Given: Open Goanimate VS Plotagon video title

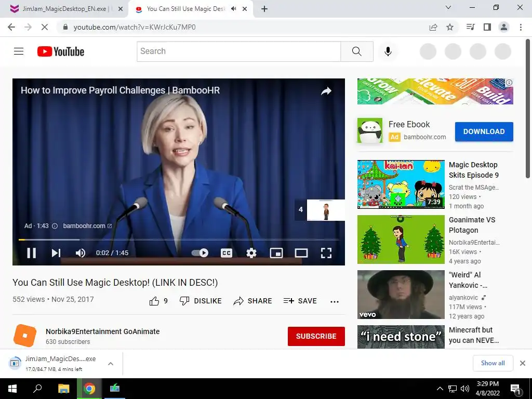Looking at the screenshot, I should click(x=472, y=225).
